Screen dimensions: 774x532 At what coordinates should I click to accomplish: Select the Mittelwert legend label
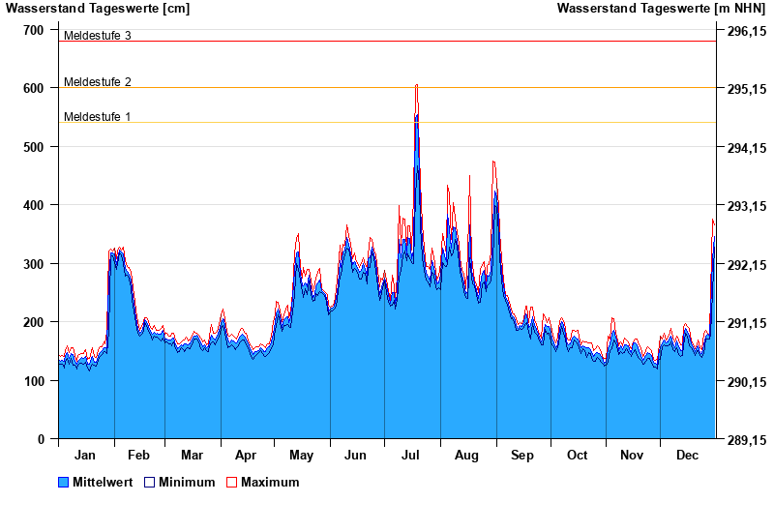click(x=103, y=482)
